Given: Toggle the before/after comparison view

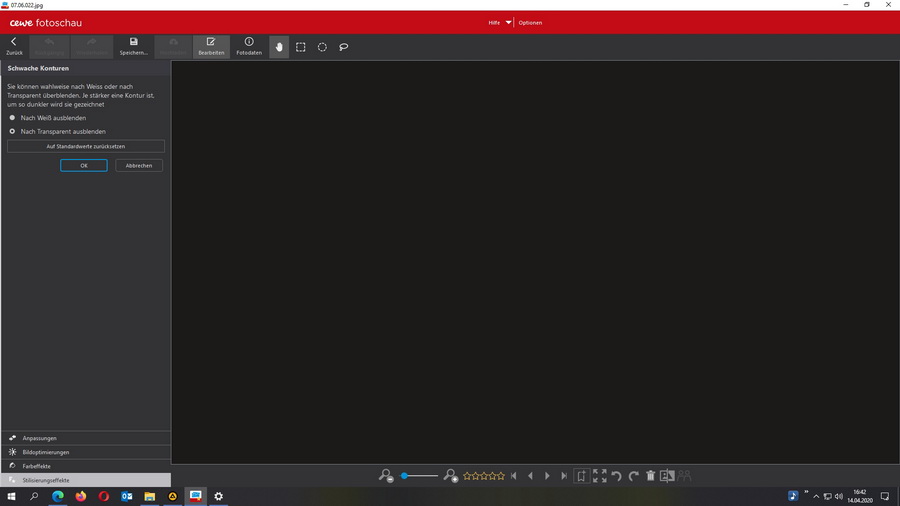Looking at the screenshot, I should [x=667, y=476].
